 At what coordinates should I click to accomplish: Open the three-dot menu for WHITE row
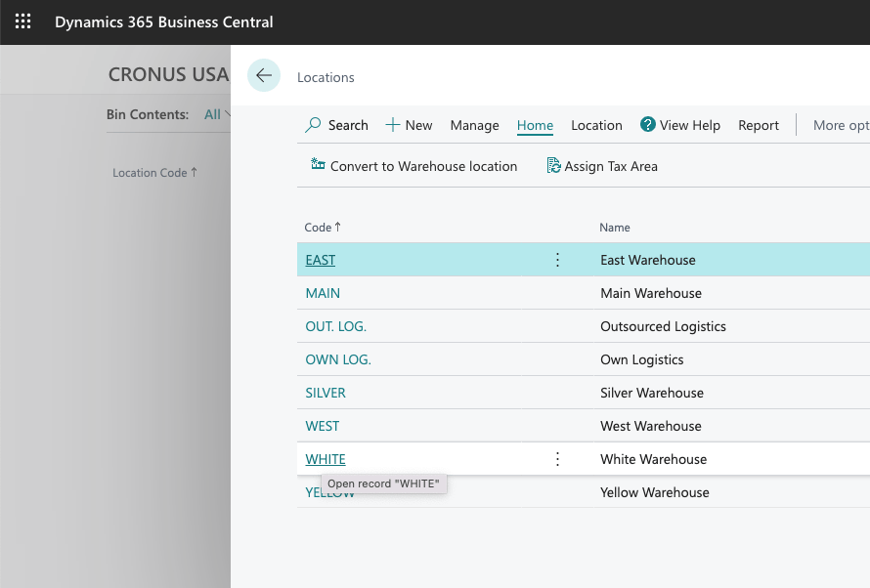tap(558, 459)
